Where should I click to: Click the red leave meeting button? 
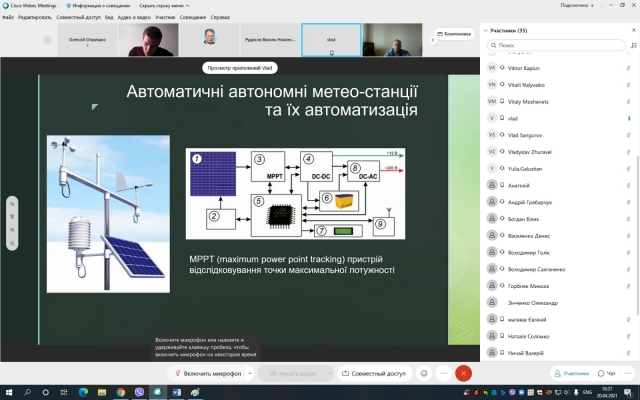(x=462, y=373)
